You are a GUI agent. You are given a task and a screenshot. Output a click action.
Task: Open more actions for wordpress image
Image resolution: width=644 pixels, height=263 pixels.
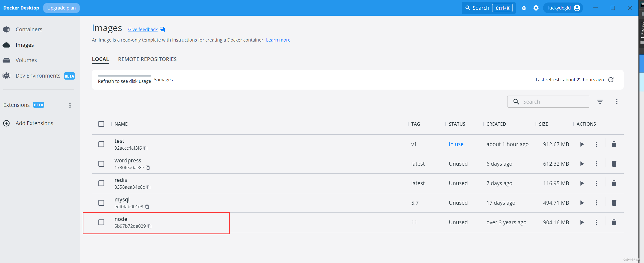[x=596, y=164]
